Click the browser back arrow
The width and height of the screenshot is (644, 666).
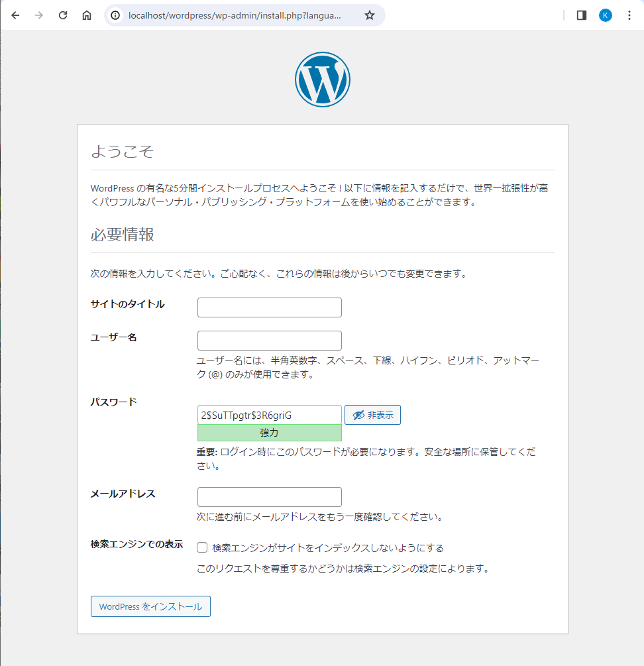click(15, 15)
